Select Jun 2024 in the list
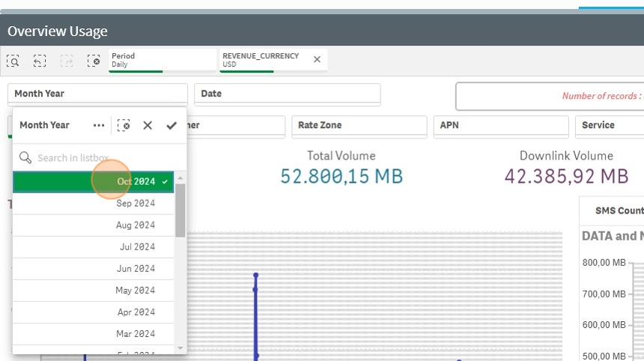 tap(94, 269)
